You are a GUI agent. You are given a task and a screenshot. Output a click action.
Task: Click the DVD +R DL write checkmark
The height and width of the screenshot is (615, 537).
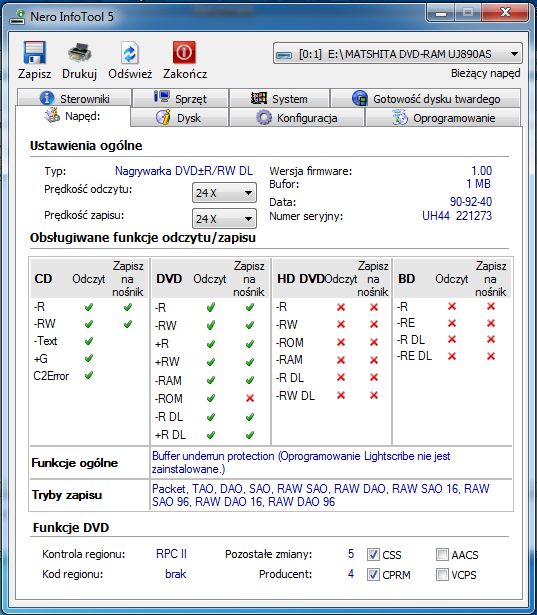[x=250, y=435]
